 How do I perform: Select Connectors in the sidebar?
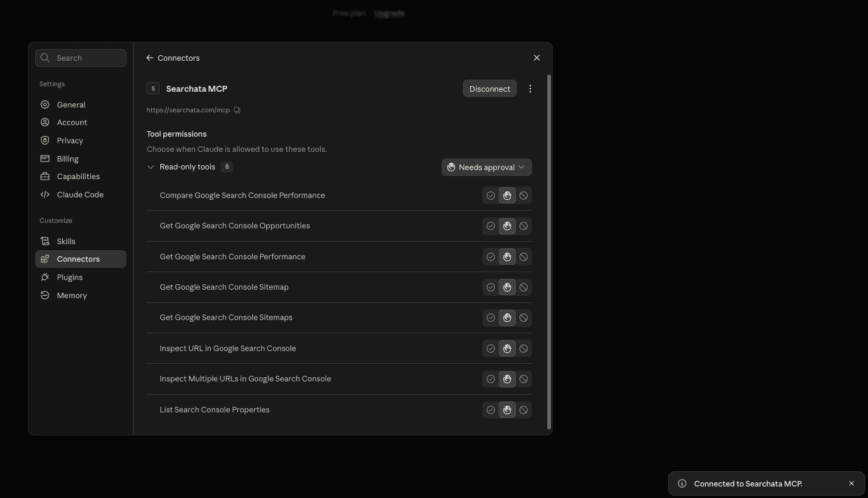coord(81,259)
